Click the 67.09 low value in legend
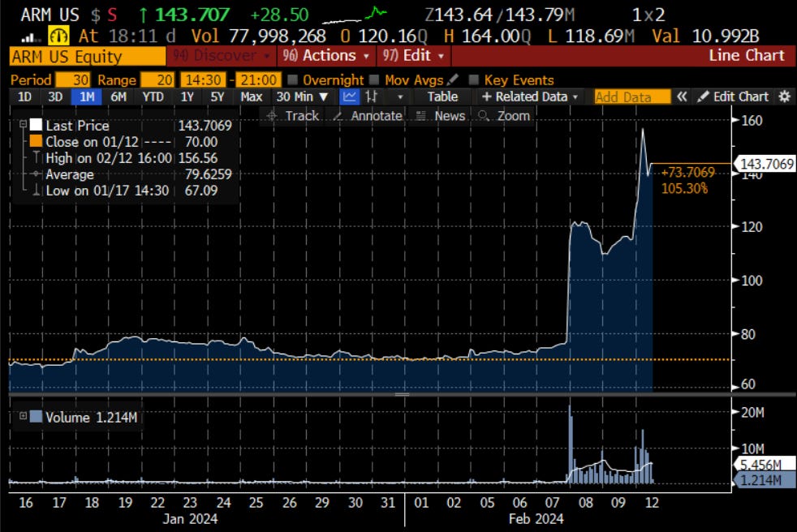 click(x=200, y=191)
